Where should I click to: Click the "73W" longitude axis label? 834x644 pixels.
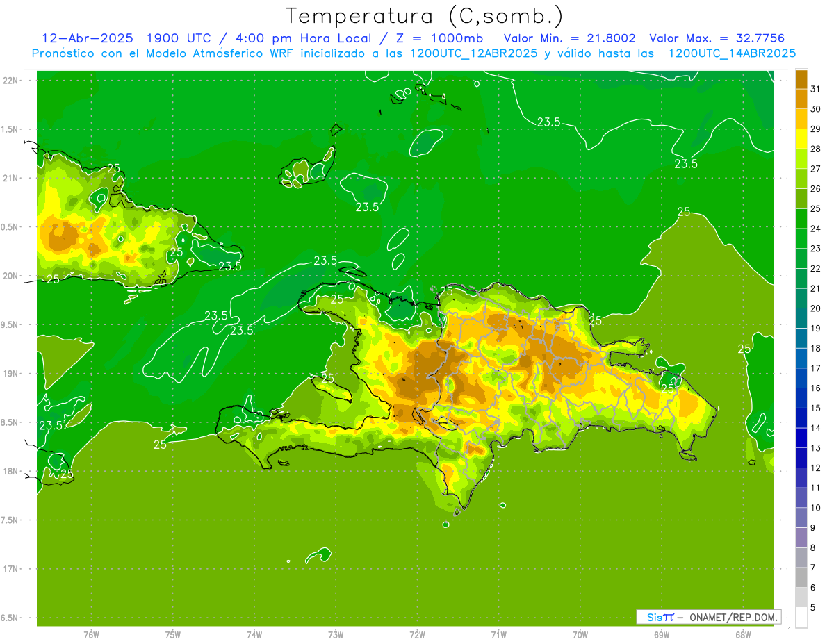tap(335, 635)
